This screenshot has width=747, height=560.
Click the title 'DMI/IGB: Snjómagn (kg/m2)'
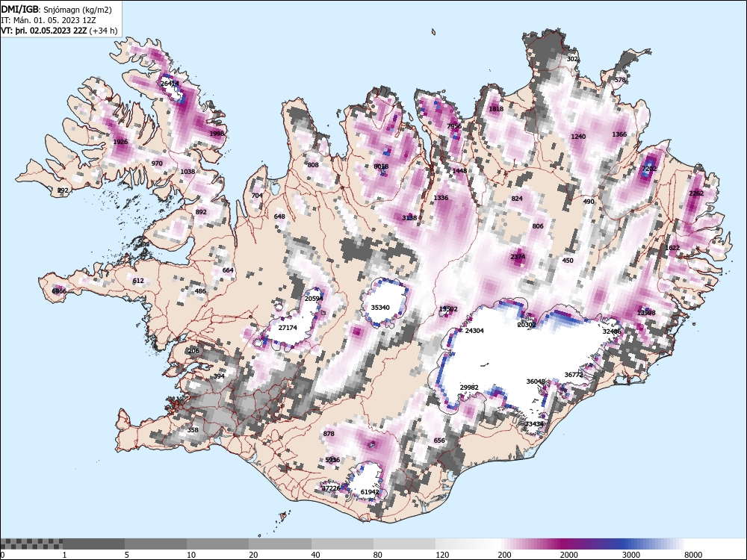[56, 10]
